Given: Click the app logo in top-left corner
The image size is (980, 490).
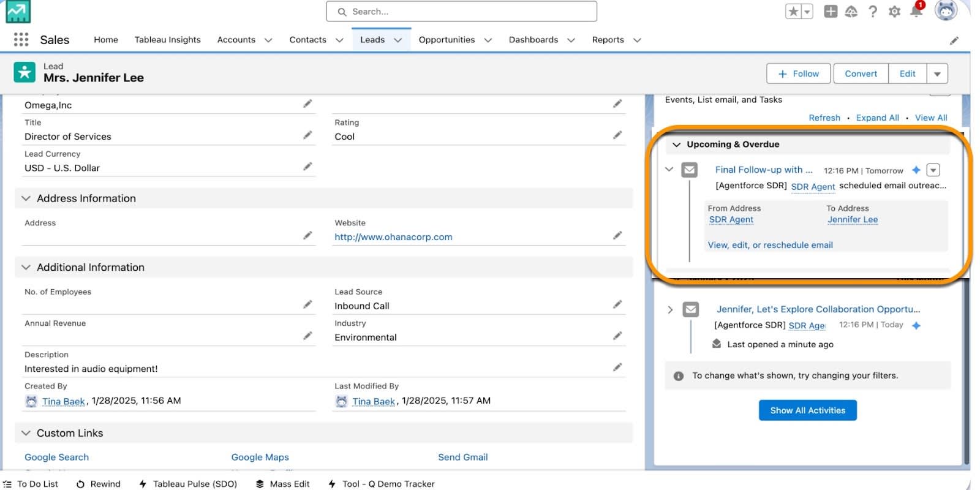Looking at the screenshot, I should click(18, 12).
